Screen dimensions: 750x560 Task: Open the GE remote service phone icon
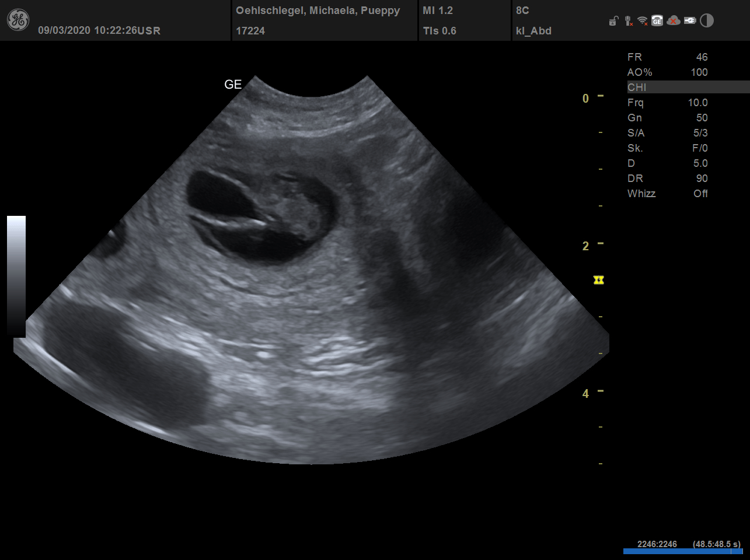657,21
